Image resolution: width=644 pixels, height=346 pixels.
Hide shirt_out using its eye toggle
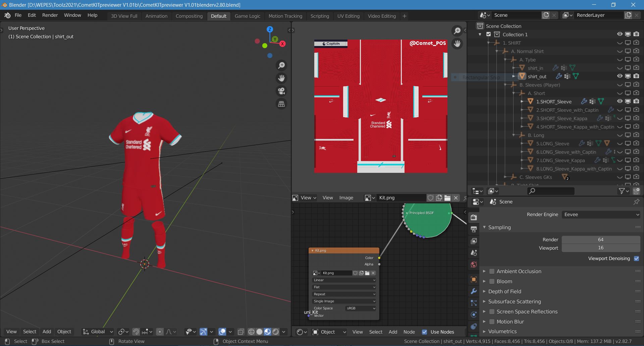click(x=619, y=76)
